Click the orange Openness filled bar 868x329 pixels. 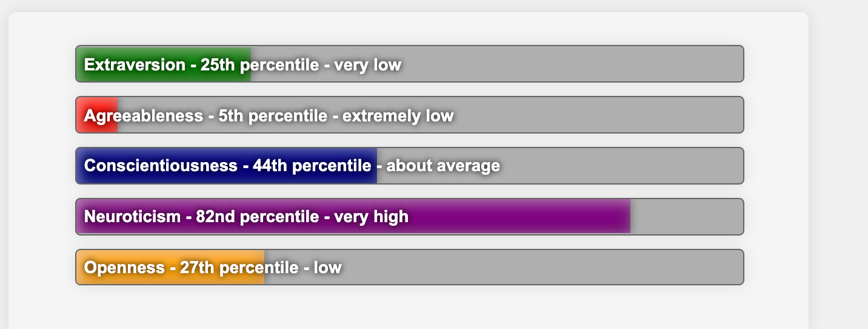pos(170,267)
